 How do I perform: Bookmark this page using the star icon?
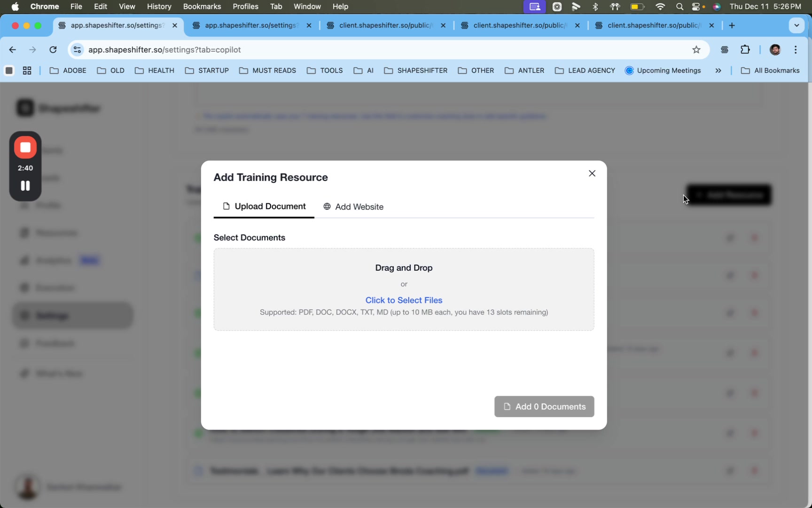pos(696,49)
